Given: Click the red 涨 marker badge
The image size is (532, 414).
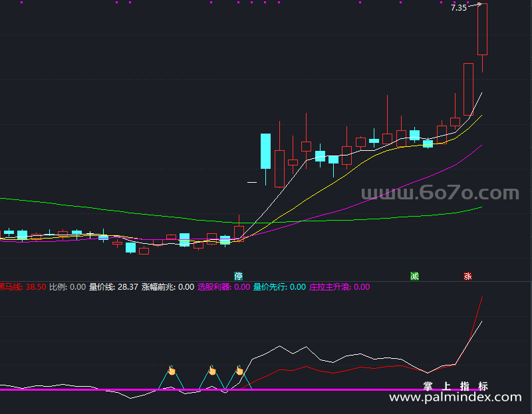Looking at the screenshot, I should pyautogui.click(x=468, y=276).
